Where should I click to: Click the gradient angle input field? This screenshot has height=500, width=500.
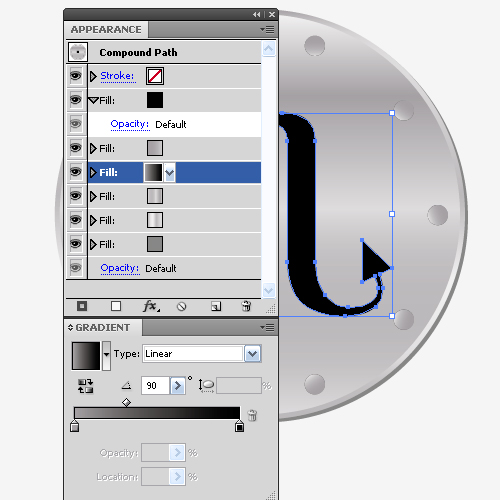click(155, 386)
